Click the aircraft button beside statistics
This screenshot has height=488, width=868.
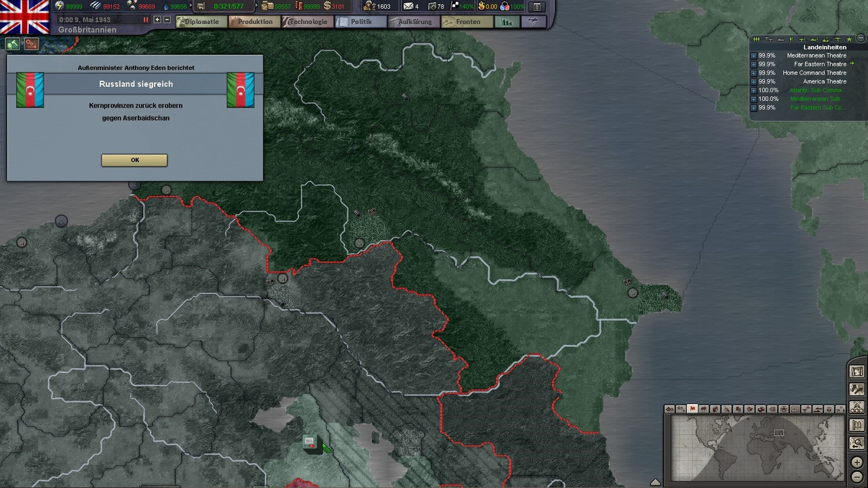click(x=534, y=22)
